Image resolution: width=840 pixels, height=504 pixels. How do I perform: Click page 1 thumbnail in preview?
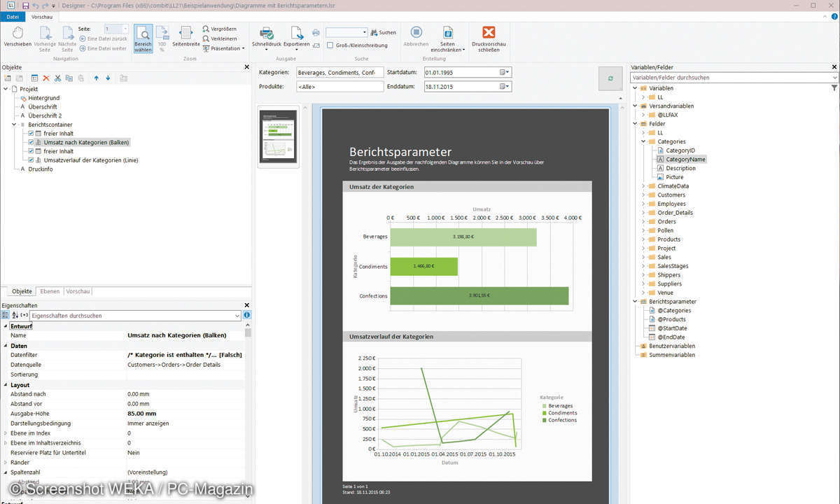278,136
